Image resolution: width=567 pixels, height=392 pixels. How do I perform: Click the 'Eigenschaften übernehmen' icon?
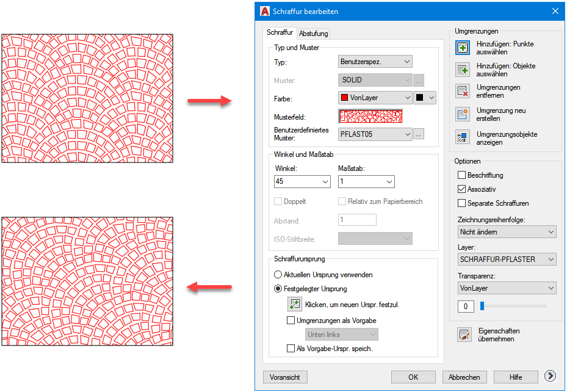pos(464,335)
